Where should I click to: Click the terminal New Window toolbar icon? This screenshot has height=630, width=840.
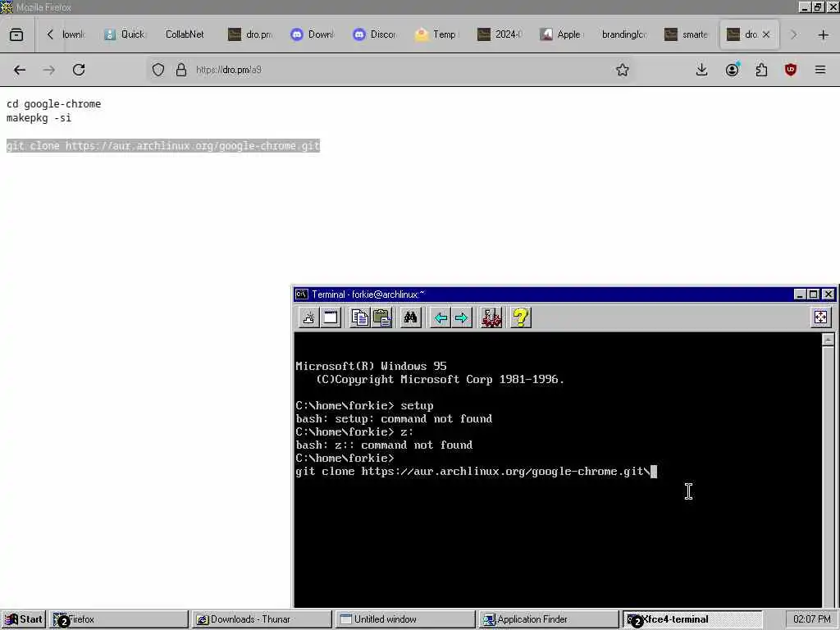(x=331, y=317)
